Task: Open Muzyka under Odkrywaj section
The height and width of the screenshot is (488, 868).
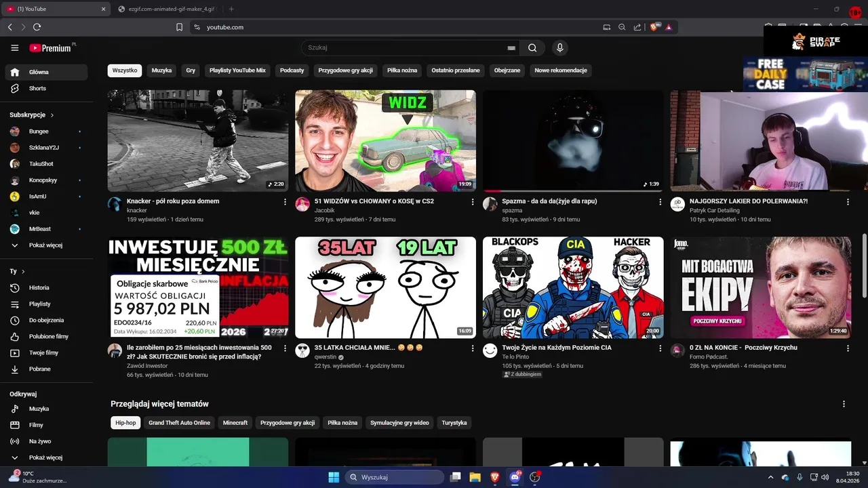Action: (x=46, y=409)
